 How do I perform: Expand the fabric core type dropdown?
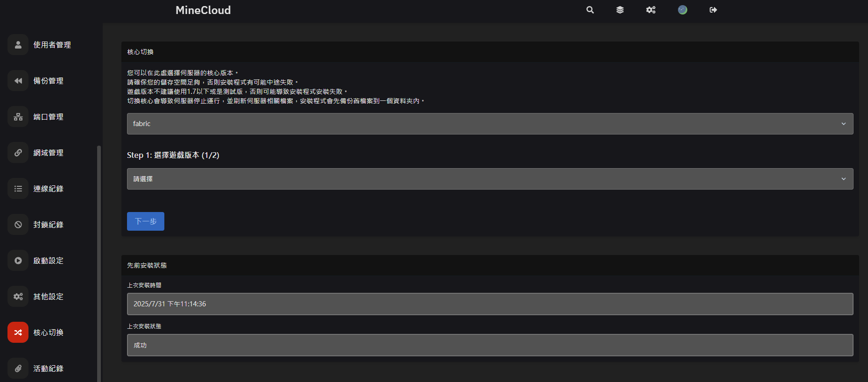[x=490, y=124]
